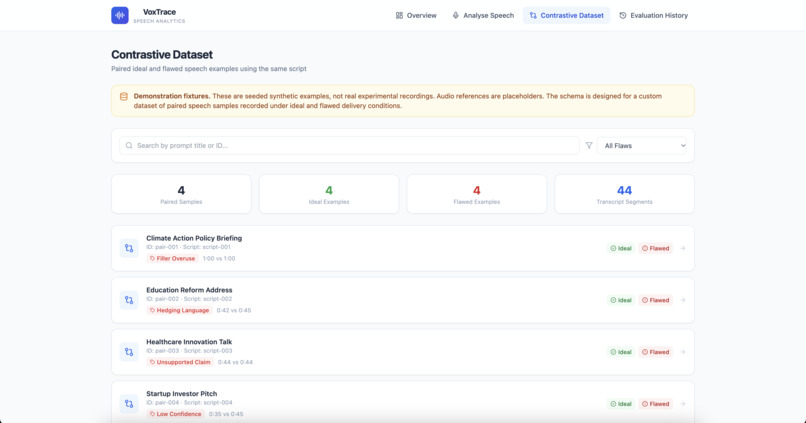Click the Flawed badge on Healthcare Innovation row

click(656, 352)
